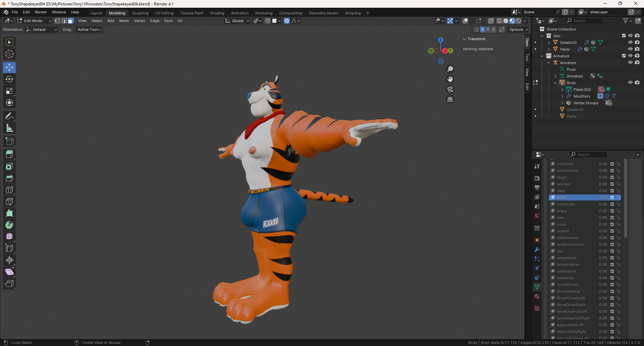The image size is (644, 346).
Task: Uncheck the angry shape key checkbox
Action: click(x=612, y=211)
